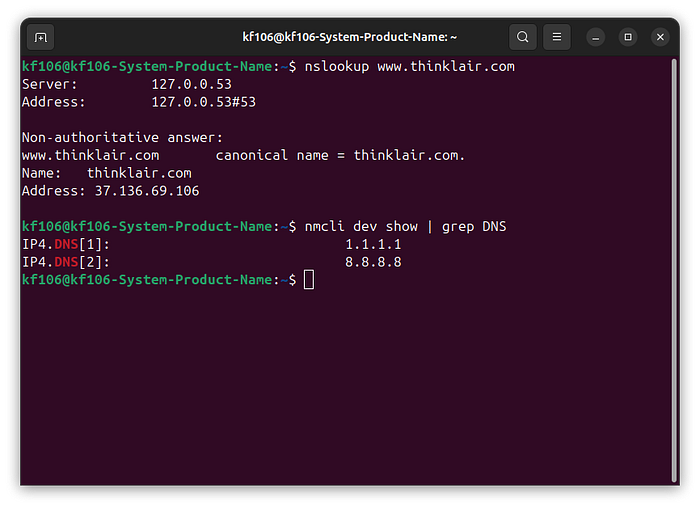Open the terminal search tool

tap(523, 37)
